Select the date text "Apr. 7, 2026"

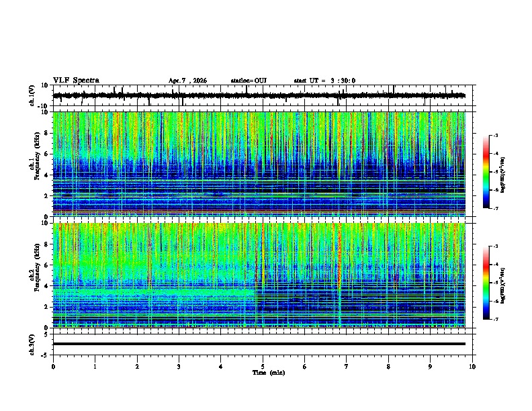(187, 81)
